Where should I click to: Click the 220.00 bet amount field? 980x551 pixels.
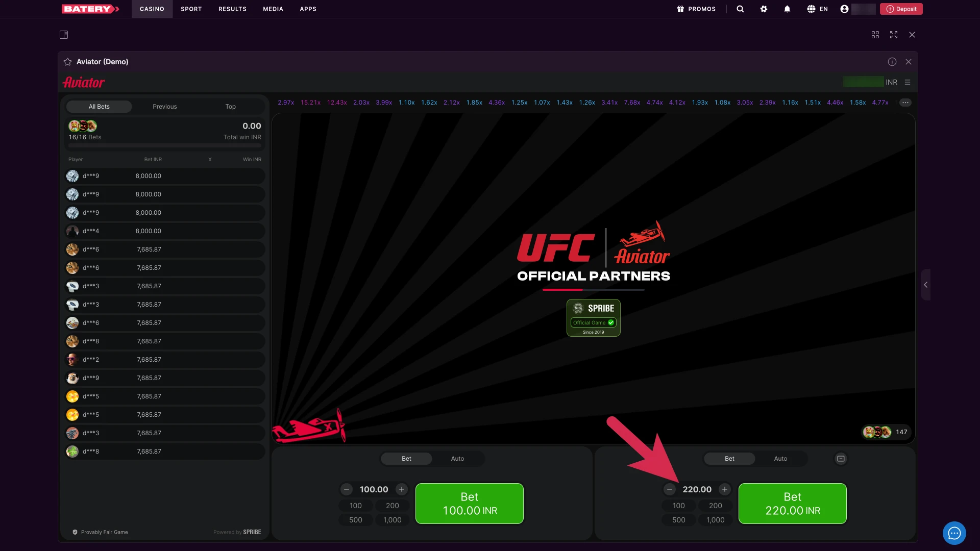(x=697, y=489)
